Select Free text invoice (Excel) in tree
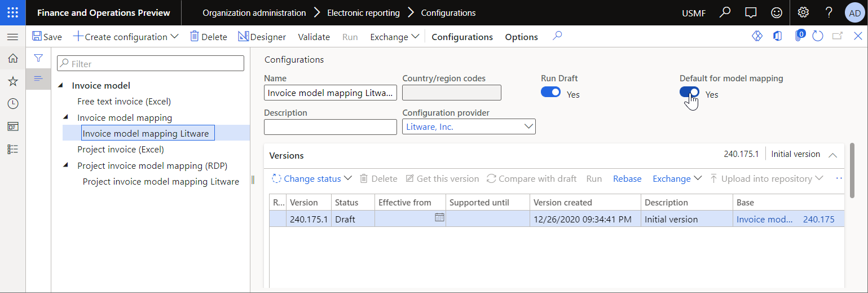 click(x=124, y=102)
